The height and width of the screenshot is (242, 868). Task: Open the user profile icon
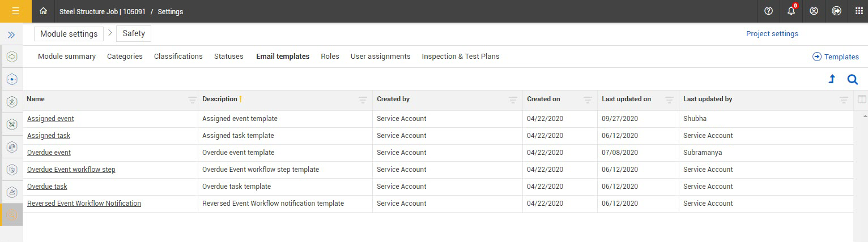[x=814, y=11]
